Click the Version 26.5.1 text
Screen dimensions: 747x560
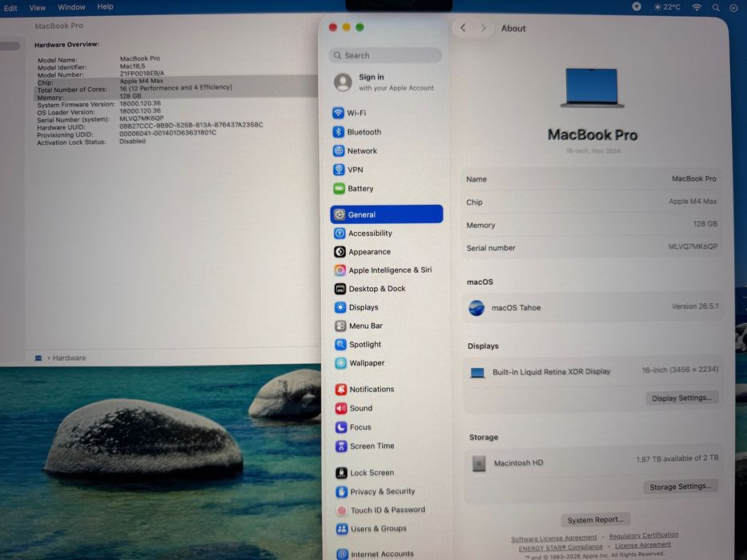tap(695, 306)
